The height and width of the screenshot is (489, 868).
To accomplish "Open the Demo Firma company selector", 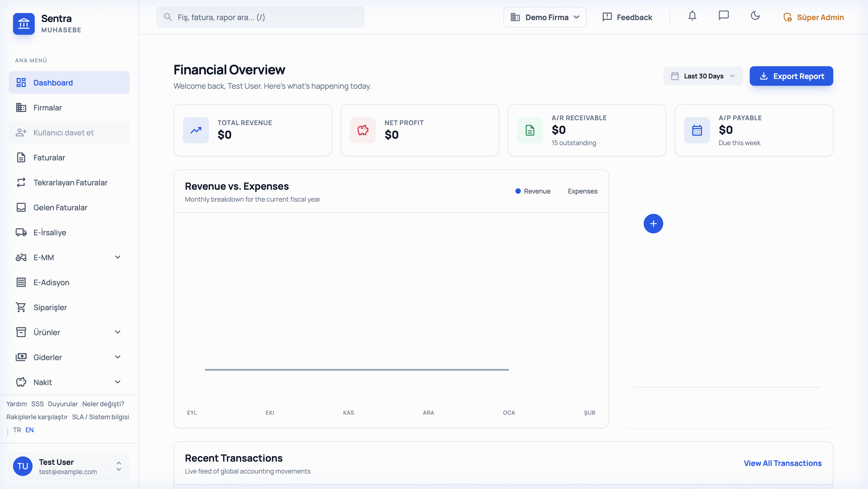I will [x=544, y=17].
